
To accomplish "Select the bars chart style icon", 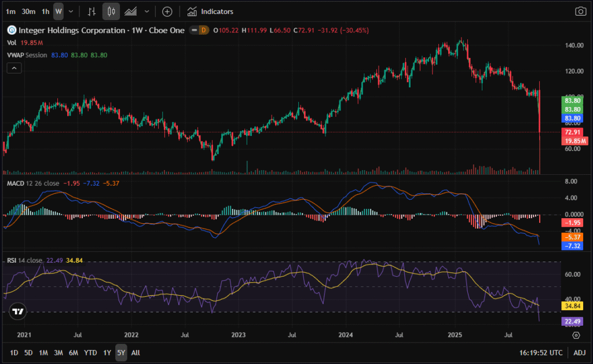I will [x=91, y=11].
